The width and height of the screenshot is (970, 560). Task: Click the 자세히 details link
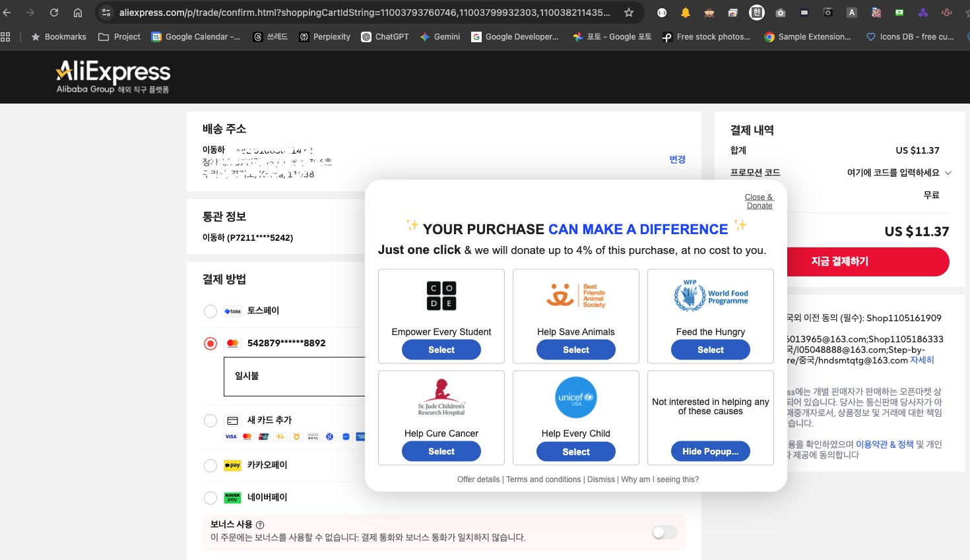click(x=922, y=360)
